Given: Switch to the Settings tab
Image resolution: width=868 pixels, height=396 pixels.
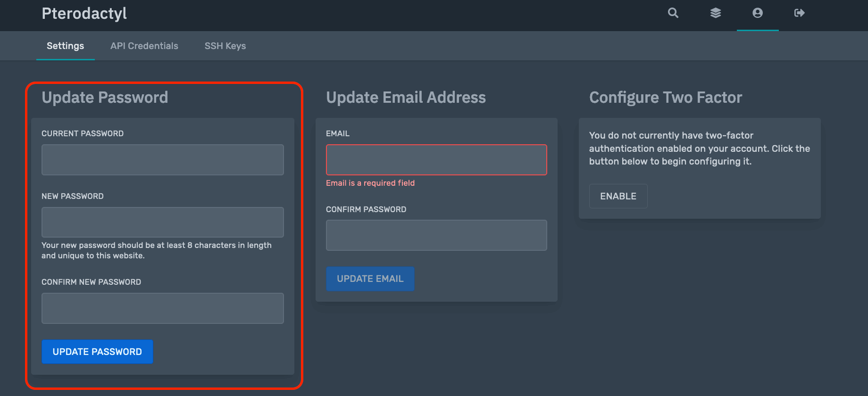Looking at the screenshot, I should click(x=65, y=46).
